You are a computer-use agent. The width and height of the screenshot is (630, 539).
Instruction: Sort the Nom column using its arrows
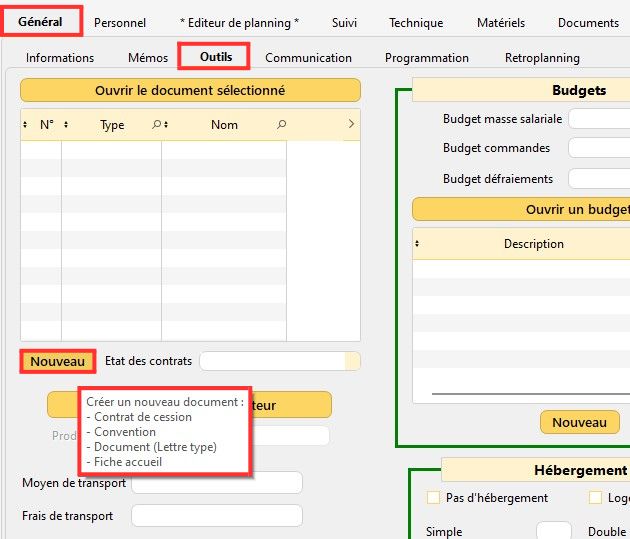166,125
